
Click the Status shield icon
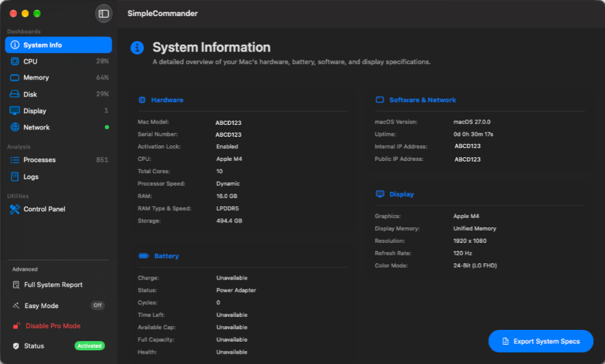16,346
